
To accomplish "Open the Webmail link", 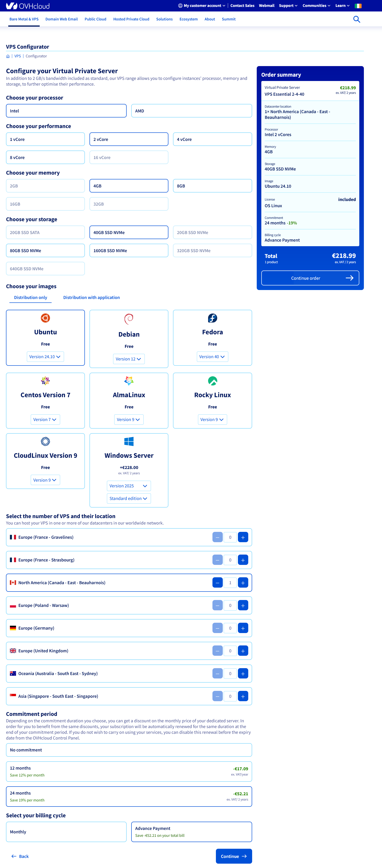I will (266, 6).
